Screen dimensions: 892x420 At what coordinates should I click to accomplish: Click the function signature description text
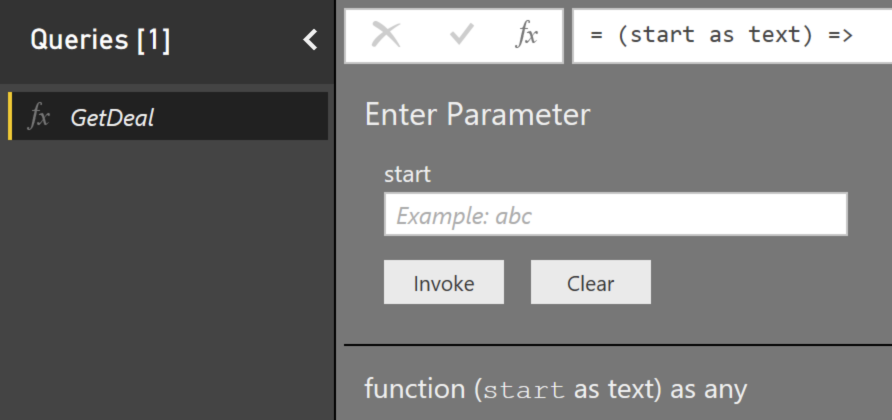click(555, 388)
